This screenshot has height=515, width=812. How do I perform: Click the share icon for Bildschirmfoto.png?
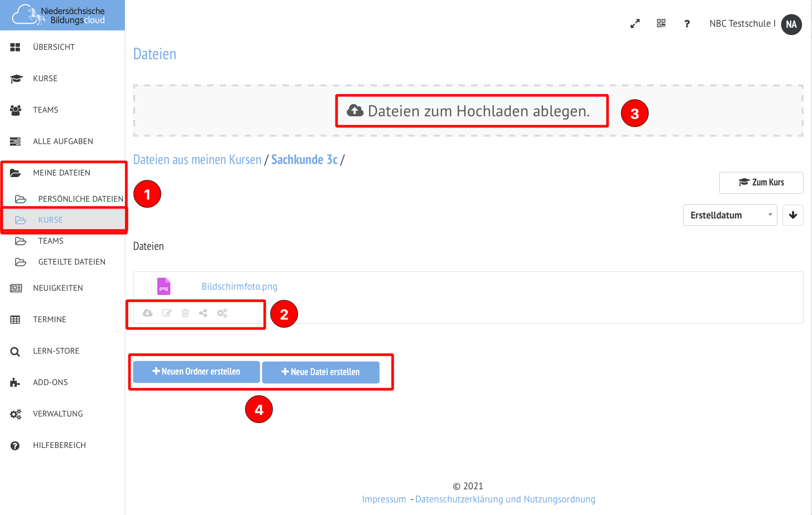pyautogui.click(x=203, y=313)
